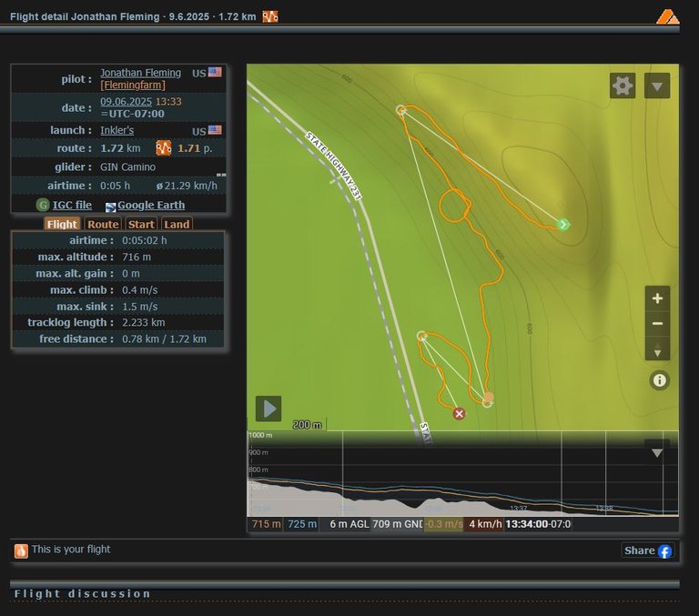
Task: Click the US flag beside pilot name
Action: tap(215, 72)
